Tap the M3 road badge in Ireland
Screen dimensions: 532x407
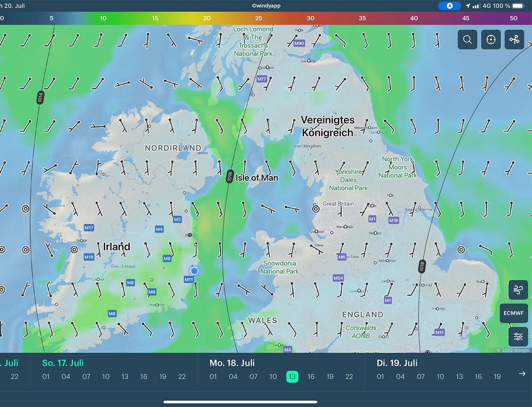177,219
